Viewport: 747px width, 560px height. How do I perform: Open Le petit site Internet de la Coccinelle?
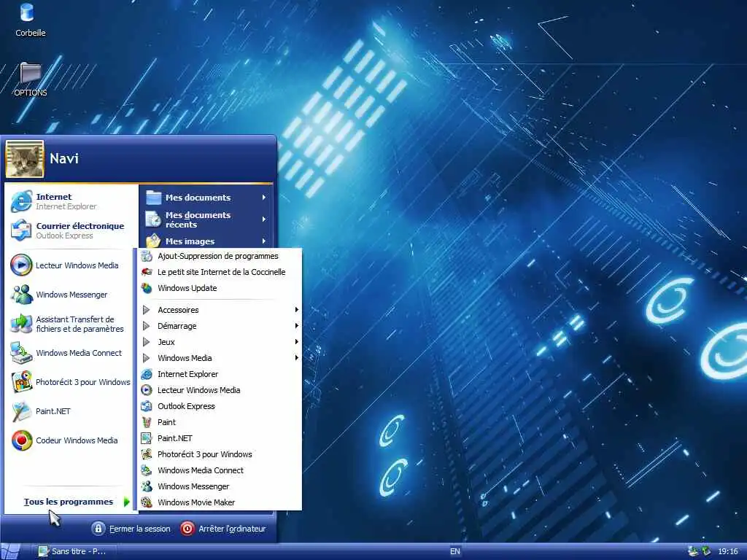(x=220, y=272)
